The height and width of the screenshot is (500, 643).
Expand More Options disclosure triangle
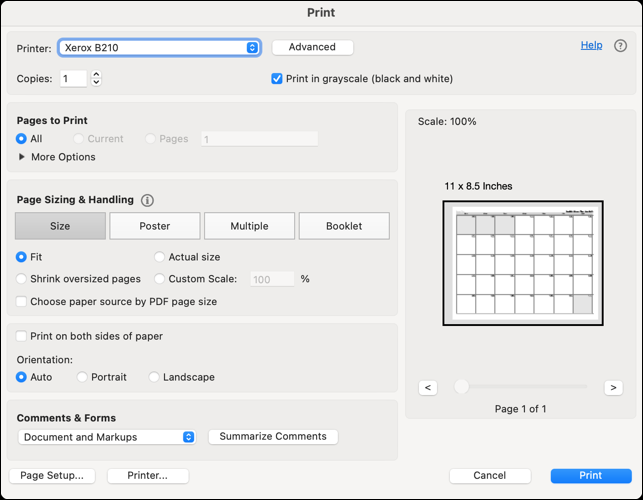pyautogui.click(x=22, y=157)
